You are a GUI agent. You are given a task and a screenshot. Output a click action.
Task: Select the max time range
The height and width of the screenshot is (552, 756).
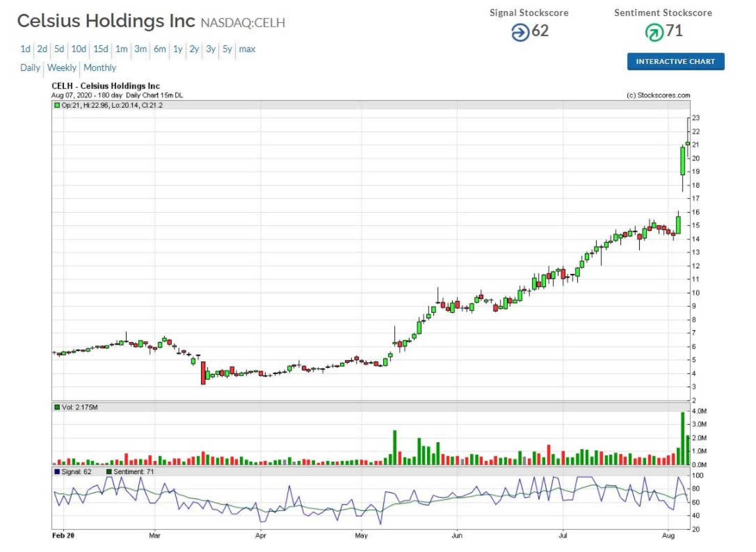point(247,49)
